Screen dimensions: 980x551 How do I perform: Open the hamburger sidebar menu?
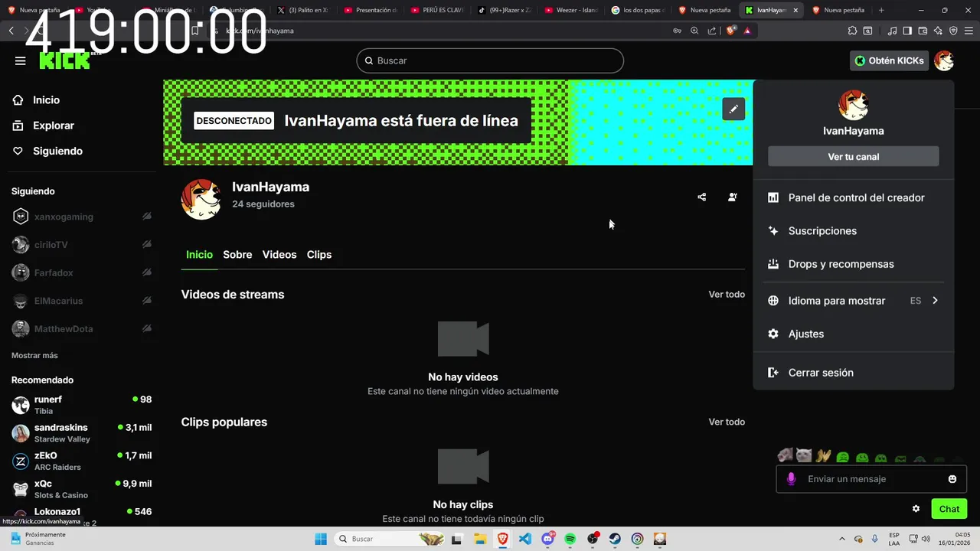[x=20, y=60]
